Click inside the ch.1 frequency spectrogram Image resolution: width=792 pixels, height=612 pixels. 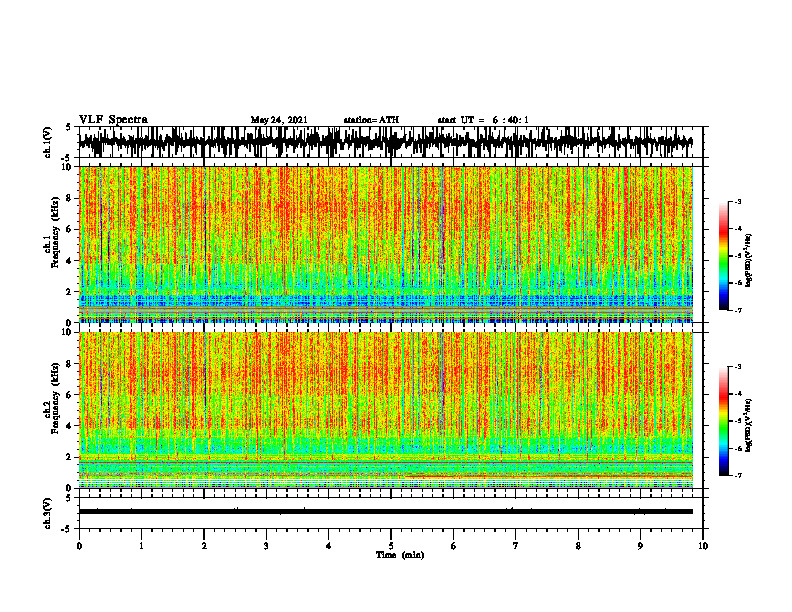(x=386, y=244)
